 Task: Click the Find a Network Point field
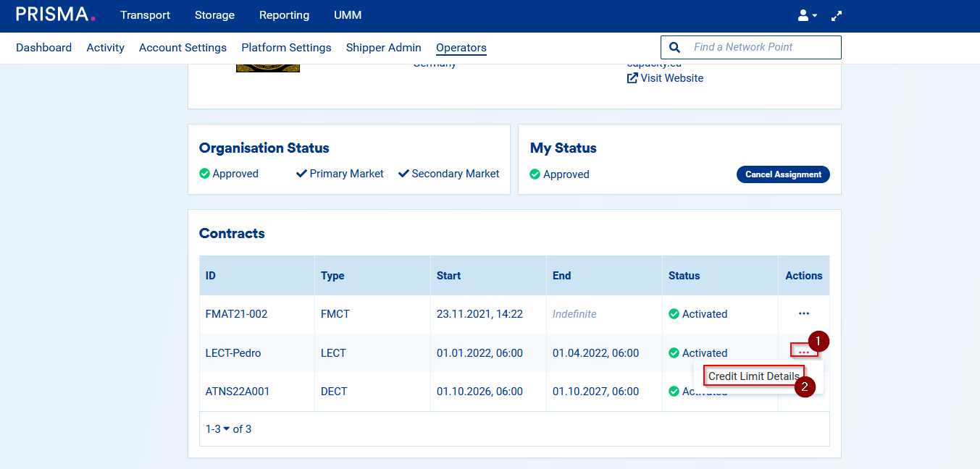(x=761, y=47)
